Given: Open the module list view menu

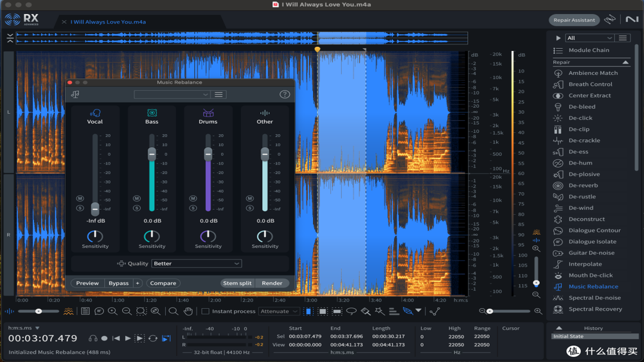Looking at the screenshot, I should click(623, 38).
